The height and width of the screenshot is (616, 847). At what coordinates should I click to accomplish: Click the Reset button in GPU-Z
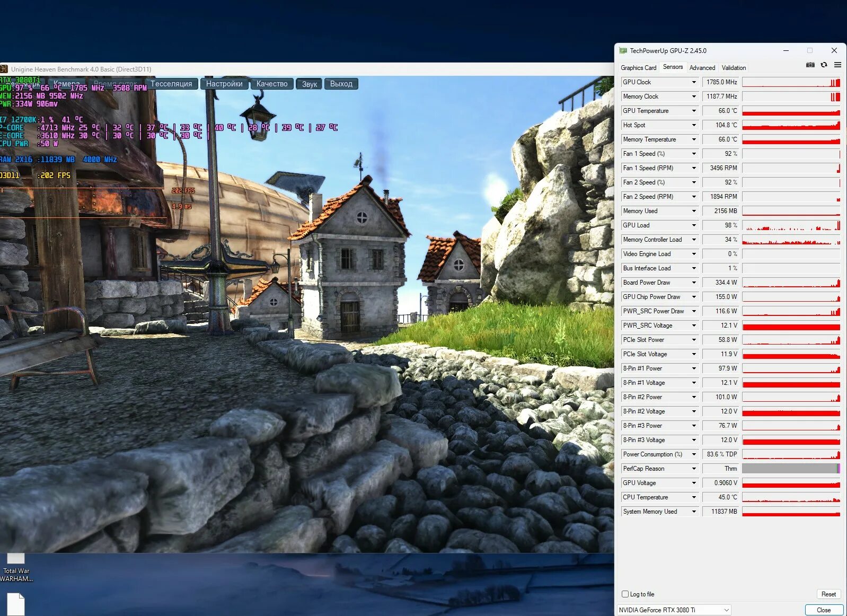pyautogui.click(x=828, y=594)
